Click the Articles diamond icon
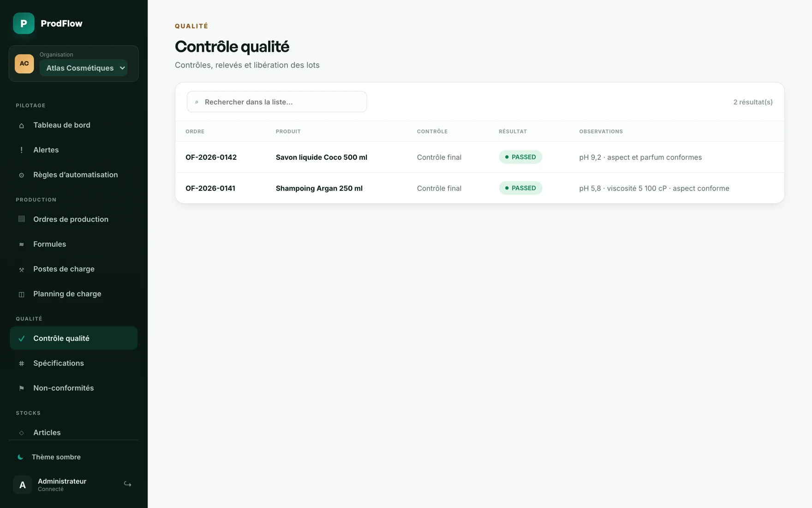Screen dimensions: 812x508 21,433
